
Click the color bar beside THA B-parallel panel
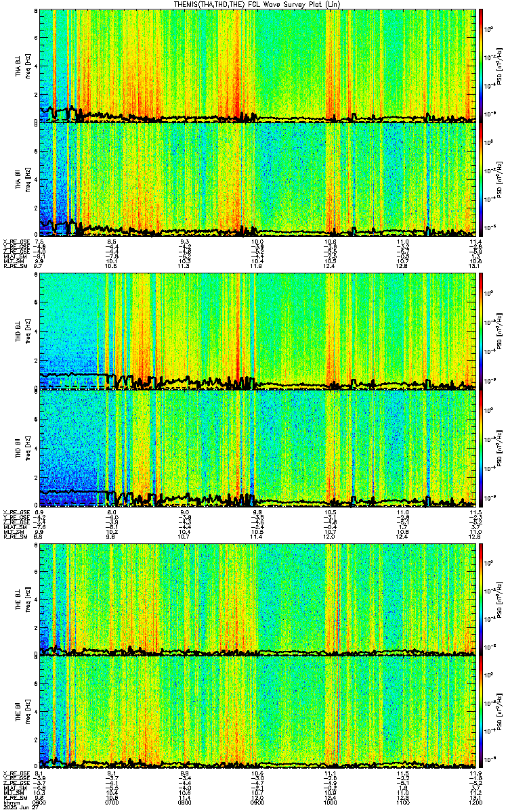point(480,179)
